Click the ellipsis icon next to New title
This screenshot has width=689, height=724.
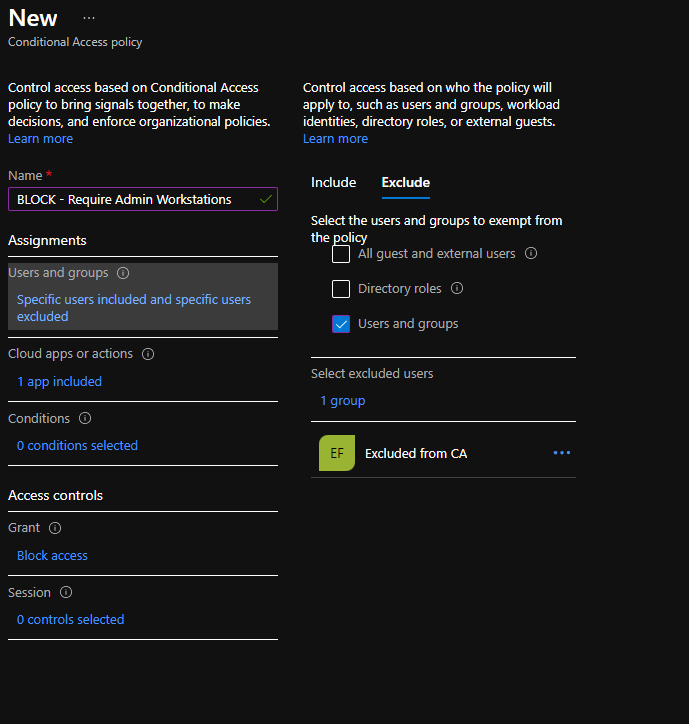[89, 18]
